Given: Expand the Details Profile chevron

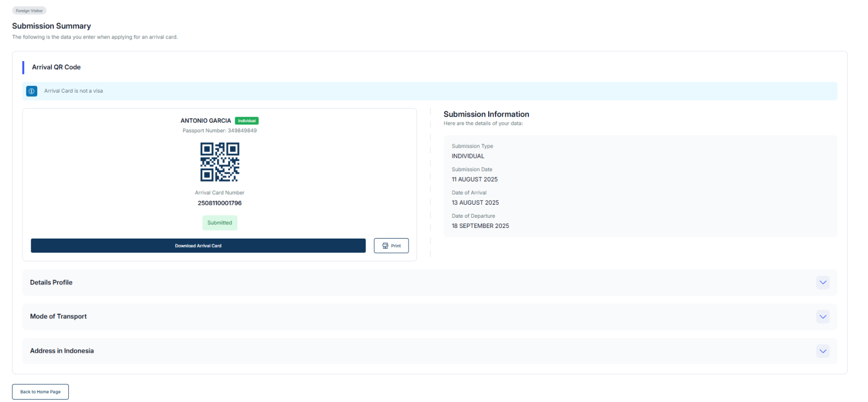Looking at the screenshot, I should click(x=823, y=282).
